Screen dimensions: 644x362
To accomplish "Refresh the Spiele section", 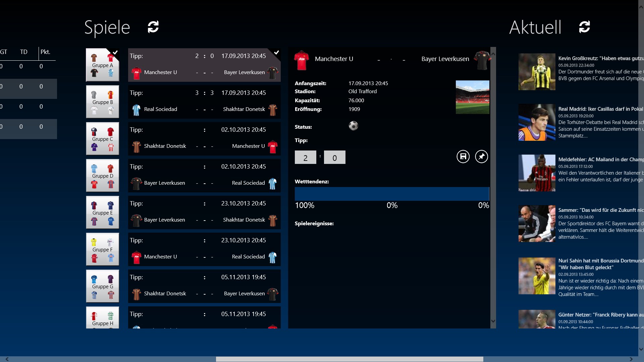I will pos(153,27).
